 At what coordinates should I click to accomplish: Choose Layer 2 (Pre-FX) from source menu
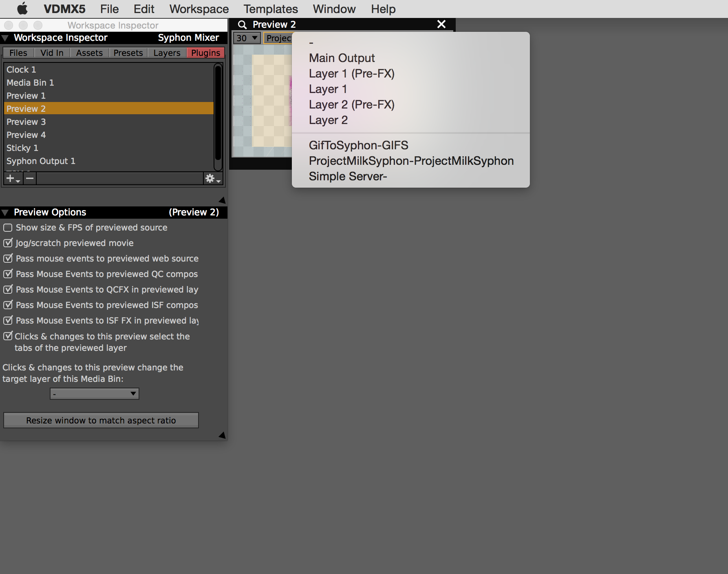pos(411,104)
